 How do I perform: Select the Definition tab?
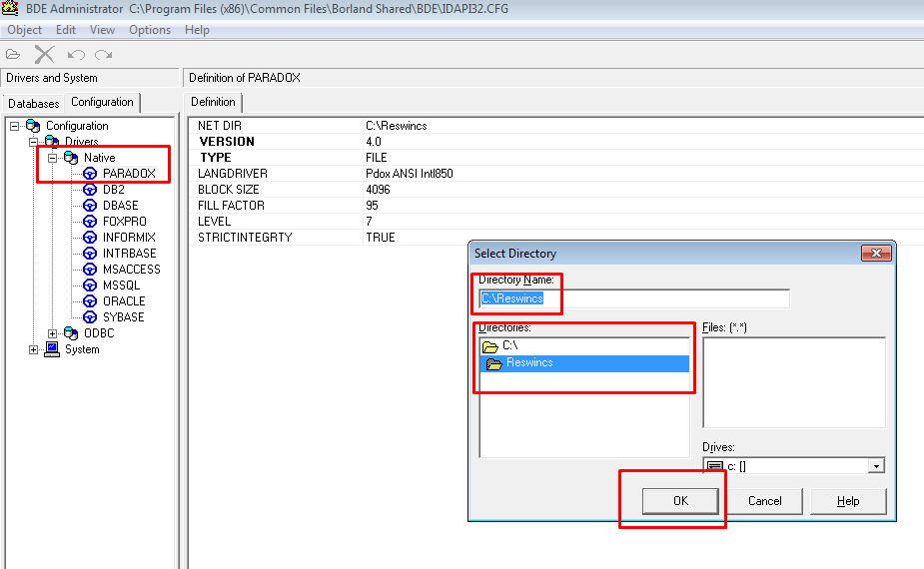(213, 102)
